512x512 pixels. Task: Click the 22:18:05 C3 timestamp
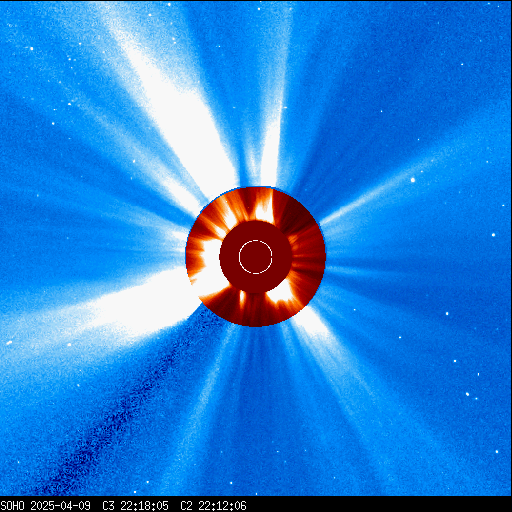[x=144, y=506]
